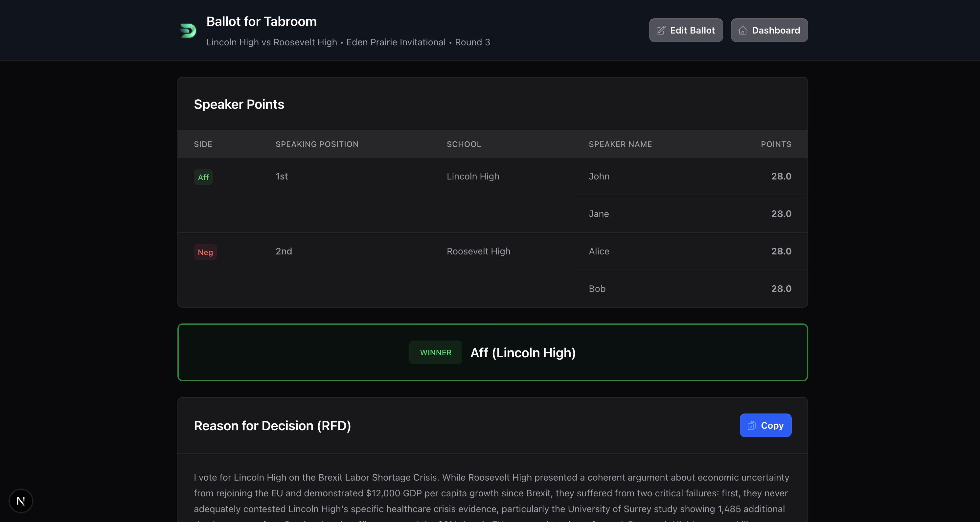Open the SPEAKER NAME column sort
Image resolution: width=980 pixels, height=522 pixels.
620,144
